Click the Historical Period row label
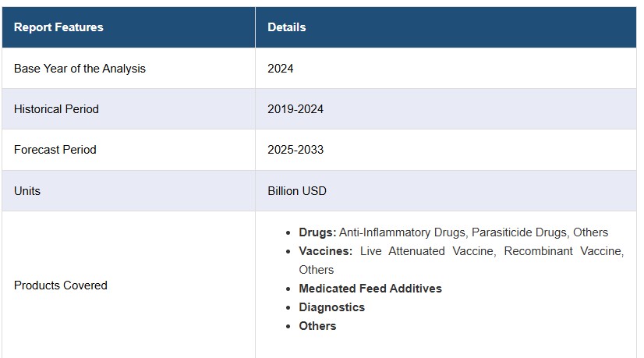 (x=56, y=109)
